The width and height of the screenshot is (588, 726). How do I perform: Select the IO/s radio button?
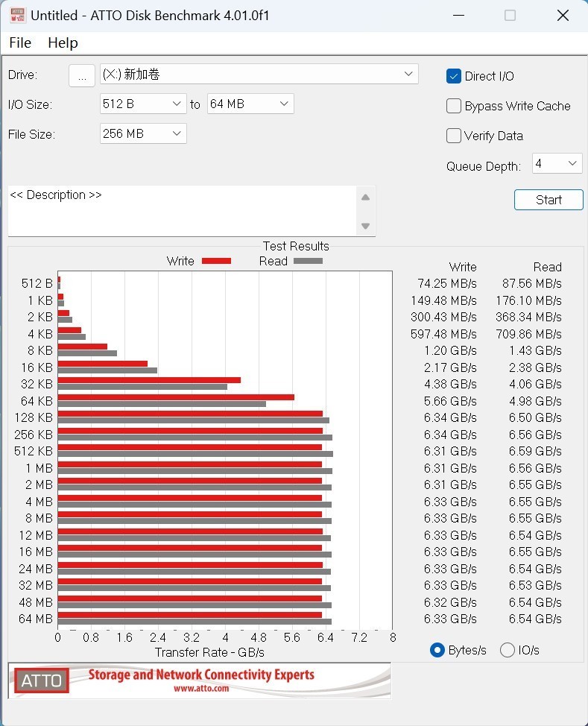coord(508,650)
